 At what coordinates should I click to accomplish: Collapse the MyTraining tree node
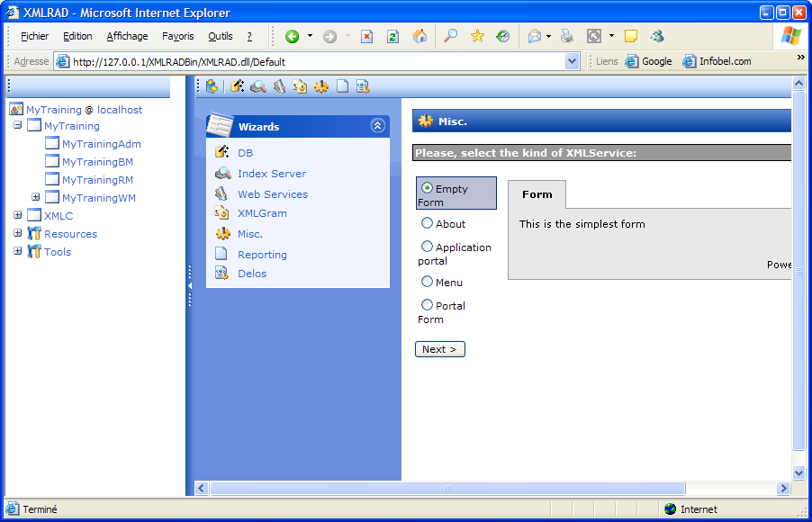tap(18, 126)
